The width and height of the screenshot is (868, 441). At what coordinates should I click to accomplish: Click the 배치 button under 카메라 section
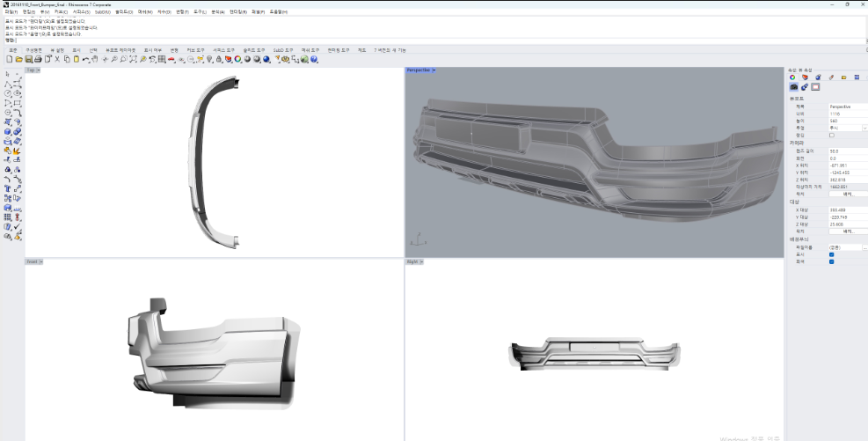click(848, 194)
